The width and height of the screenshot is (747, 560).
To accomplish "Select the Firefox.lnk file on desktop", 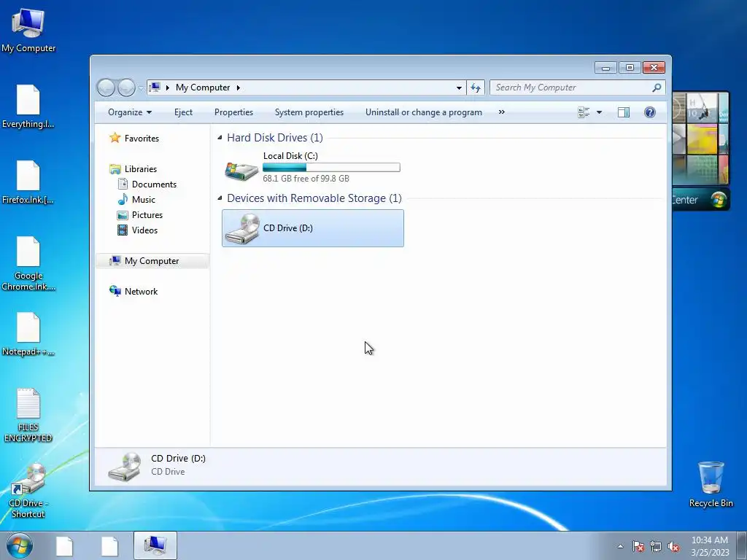I will point(28,182).
